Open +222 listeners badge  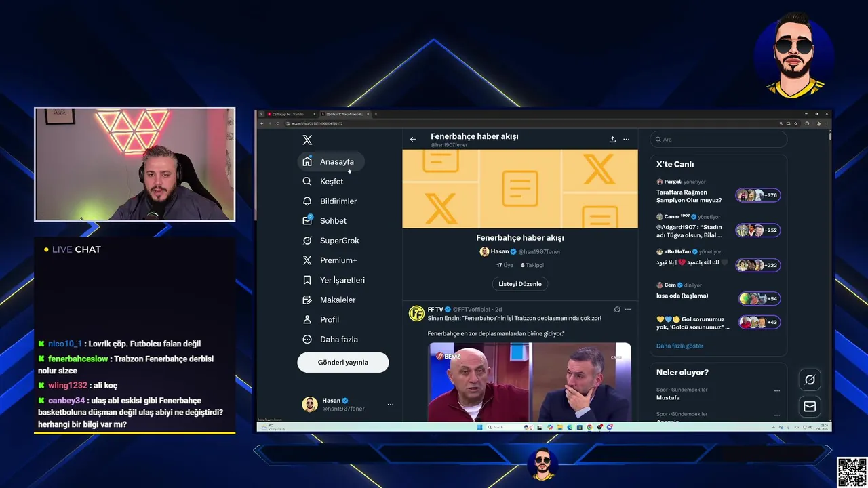tap(758, 265)
